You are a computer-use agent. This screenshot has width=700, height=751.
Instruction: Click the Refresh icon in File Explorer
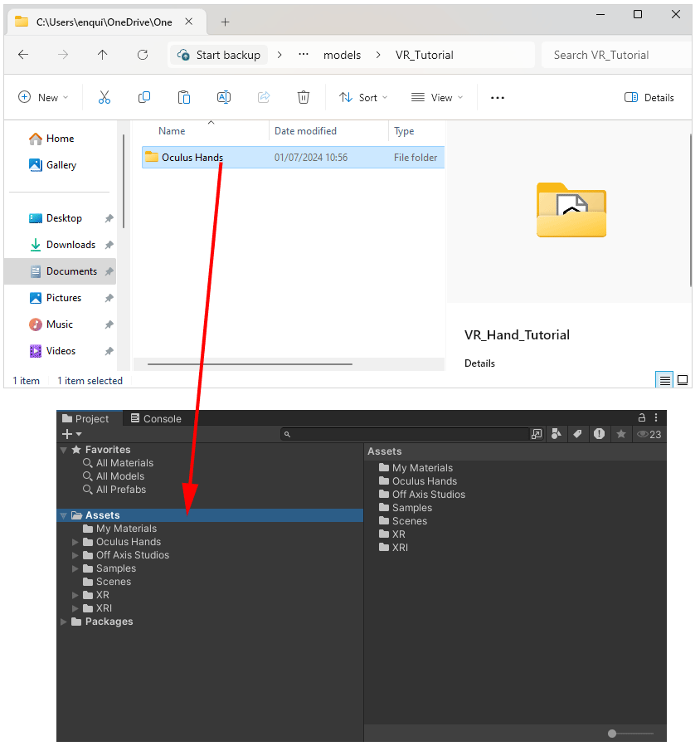point(143,55)
